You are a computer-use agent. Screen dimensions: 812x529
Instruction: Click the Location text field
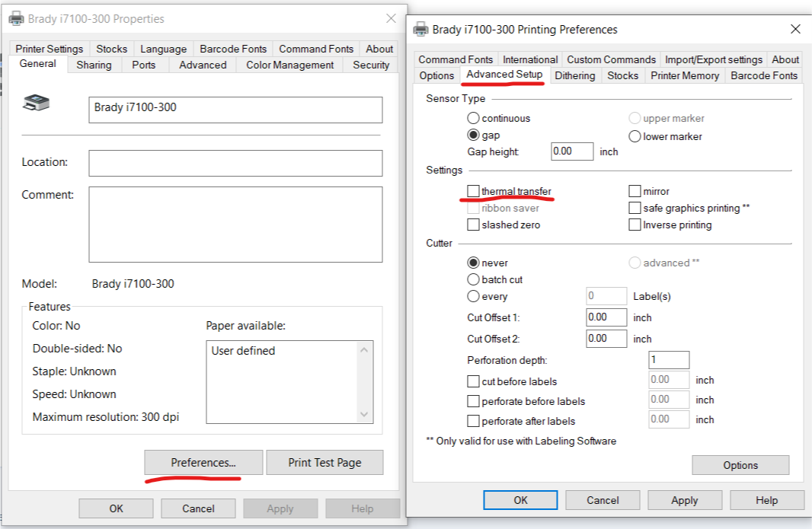click(235, 163)
